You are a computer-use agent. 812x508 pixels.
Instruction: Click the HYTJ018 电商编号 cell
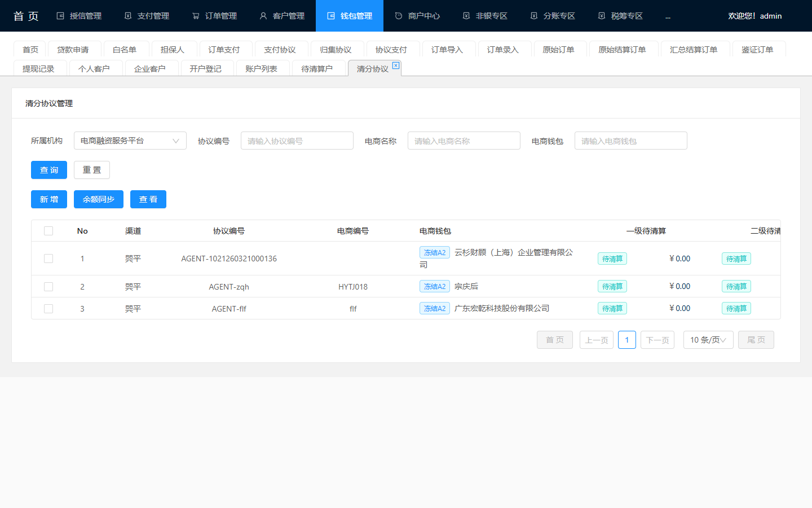tap(353, 287)
